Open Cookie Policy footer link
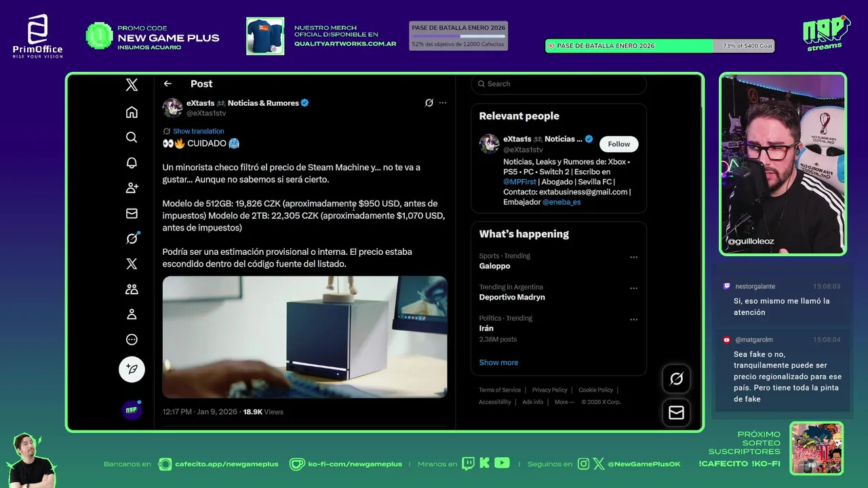This screenshot has width=868, height=488. click(x=595, y=390)
